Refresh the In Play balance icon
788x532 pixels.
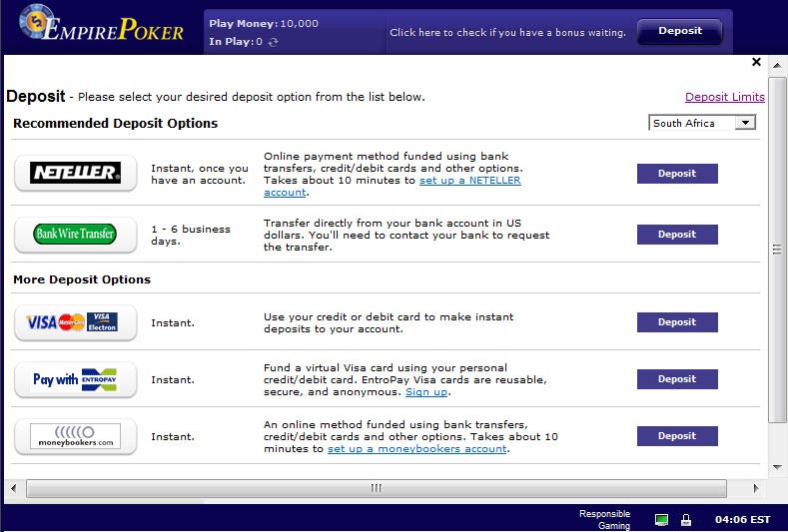(273, 42)
